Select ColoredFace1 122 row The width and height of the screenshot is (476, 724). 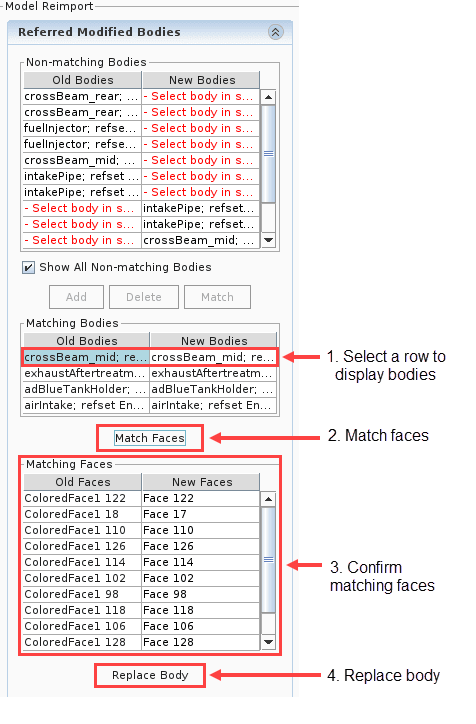[141, 499]
